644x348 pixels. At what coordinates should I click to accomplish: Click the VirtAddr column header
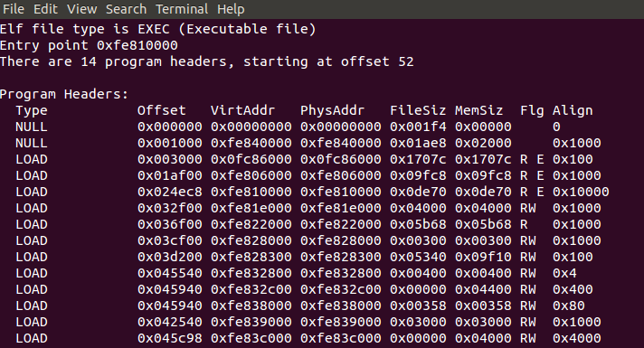pyautogui.click(x=242, y=110)
